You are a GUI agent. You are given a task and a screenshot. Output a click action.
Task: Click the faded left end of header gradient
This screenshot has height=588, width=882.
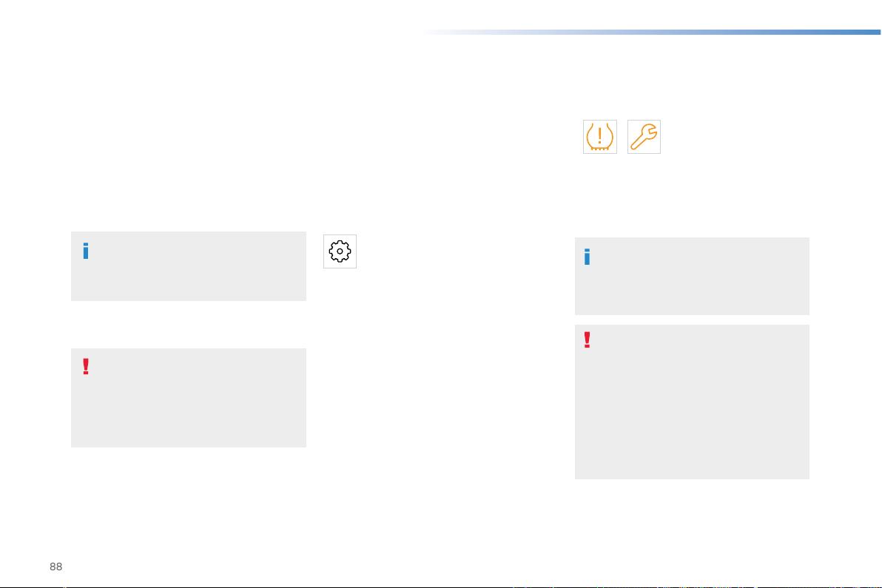pyautogui.click(x=445, y=32)
